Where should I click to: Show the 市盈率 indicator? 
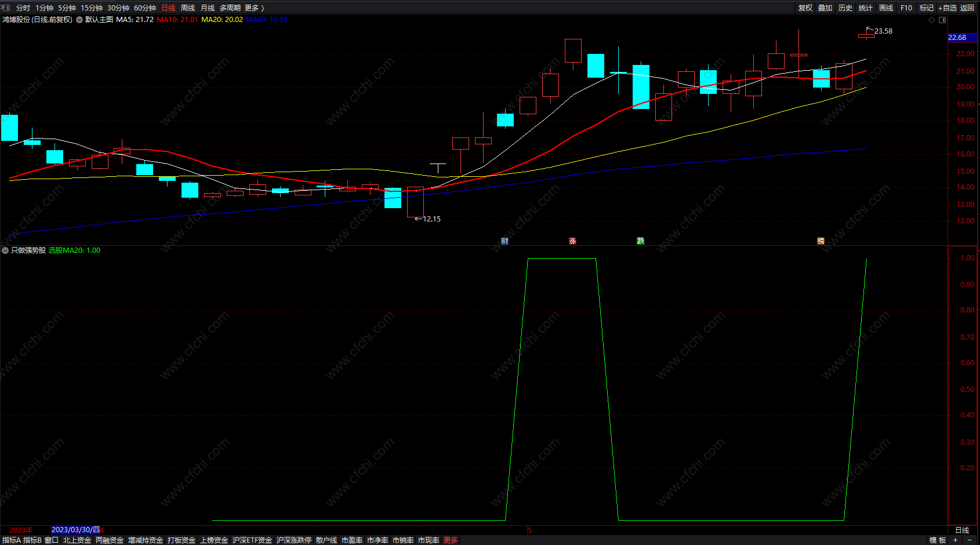click(x=352, y=540)
